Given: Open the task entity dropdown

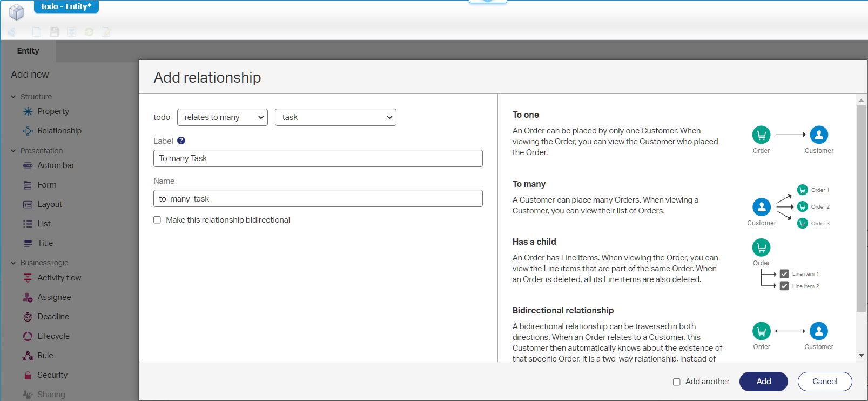Looking at the screenshot, I should click(x=335, y=117).
